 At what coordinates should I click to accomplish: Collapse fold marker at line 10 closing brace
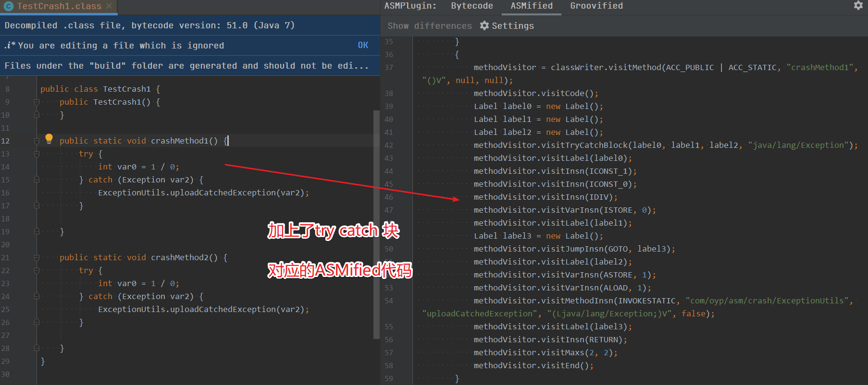pos(37,115)
